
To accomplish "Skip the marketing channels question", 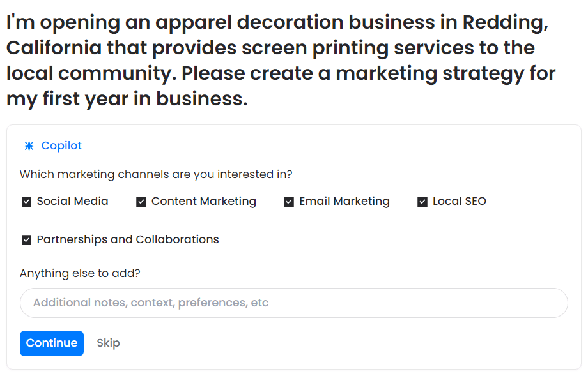I will tap(108, 343).
